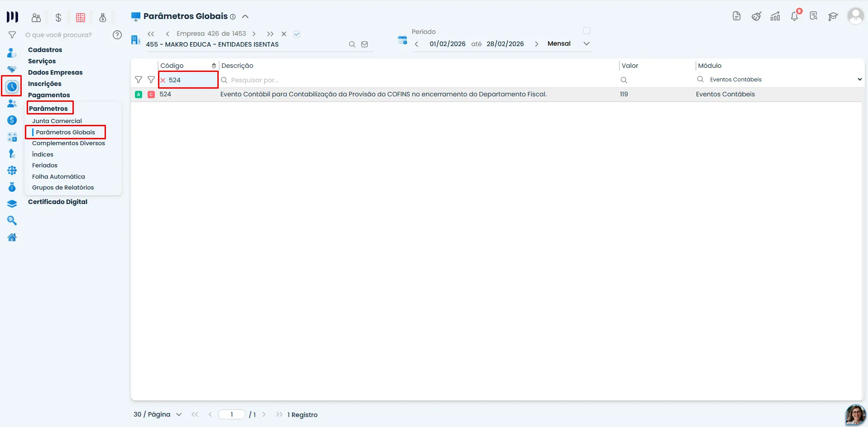Click the company search magnifier icon

tap(352, 44)
